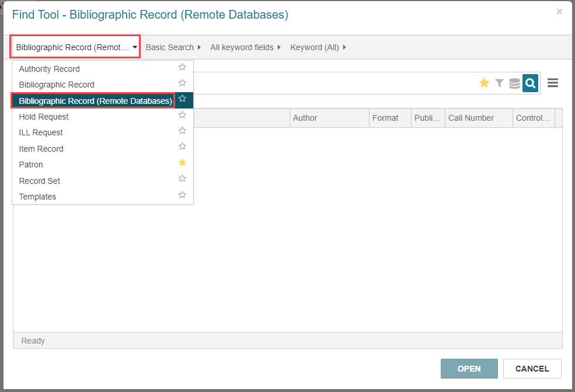The width and height of the screenshot is (575, 392).
Task: Click the yellow saved-searches star icon
Action: pos(484,83)
